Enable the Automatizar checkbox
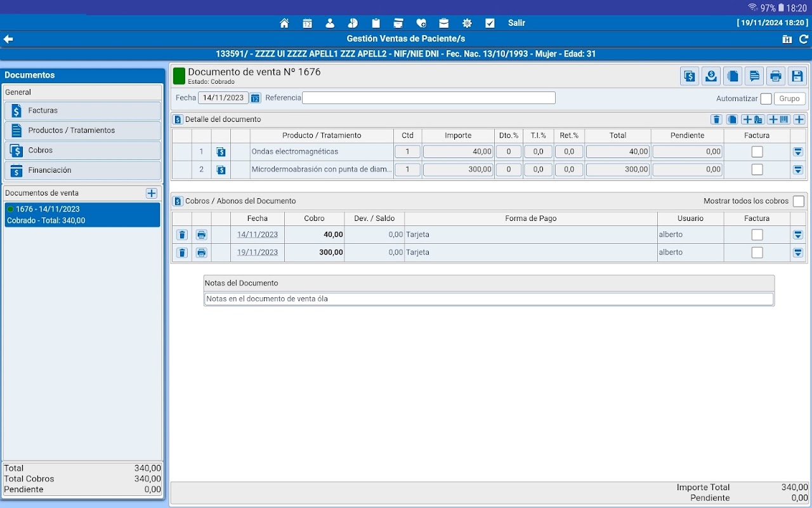The height and width of the screenshot is (508, 812). pos(766,99)
